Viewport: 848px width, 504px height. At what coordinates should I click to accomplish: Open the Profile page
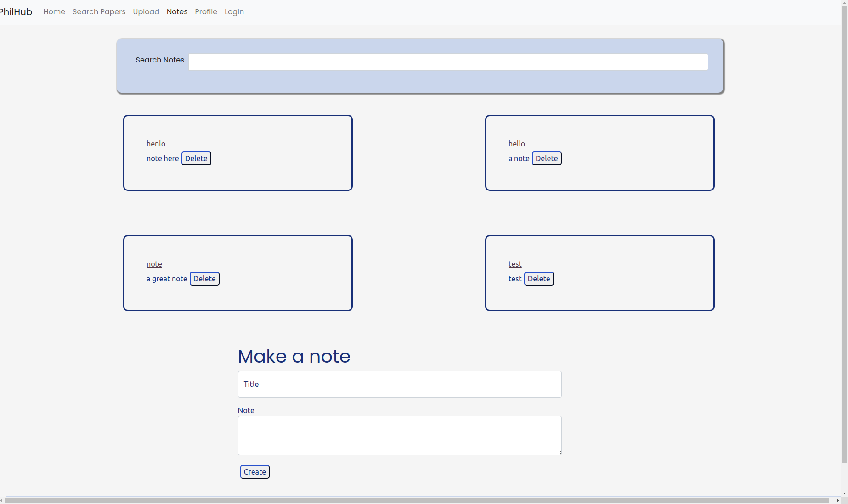tap(206, 12)
